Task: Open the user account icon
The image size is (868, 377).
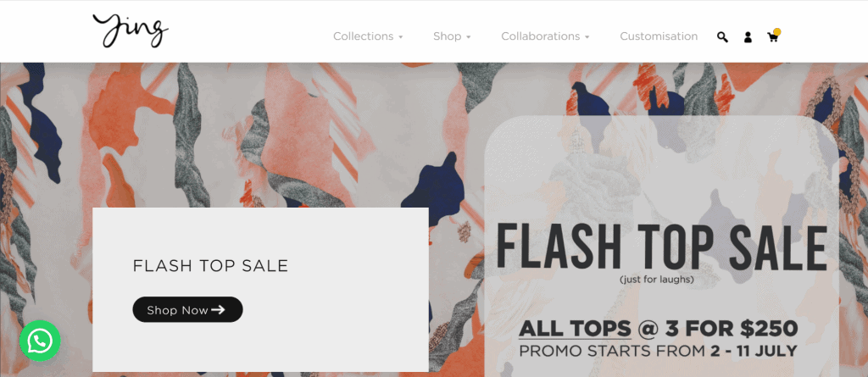Action: click(x=748, y=37)
